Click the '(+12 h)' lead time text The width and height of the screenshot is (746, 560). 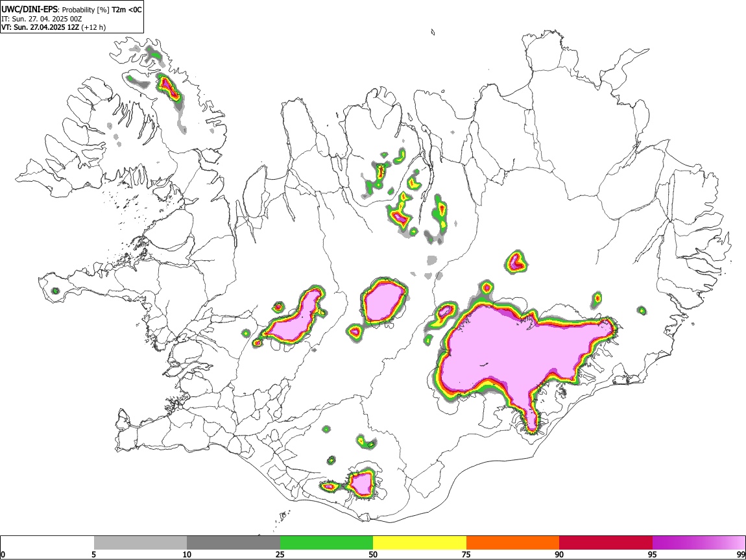tap(93, 27)
